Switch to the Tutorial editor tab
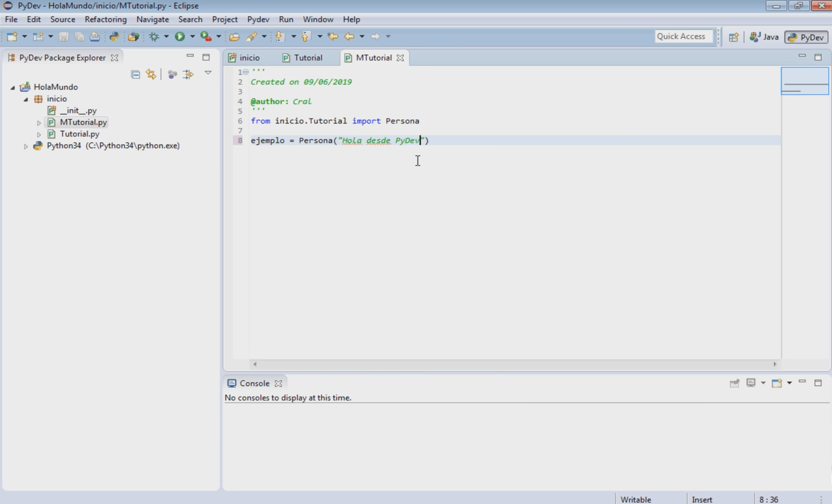 (307, 58)
